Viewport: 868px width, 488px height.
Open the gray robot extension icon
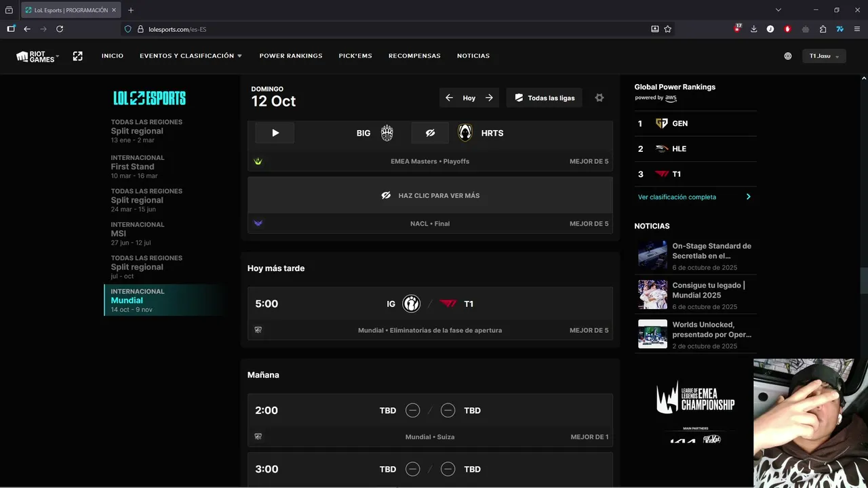(x=806, y=29)
